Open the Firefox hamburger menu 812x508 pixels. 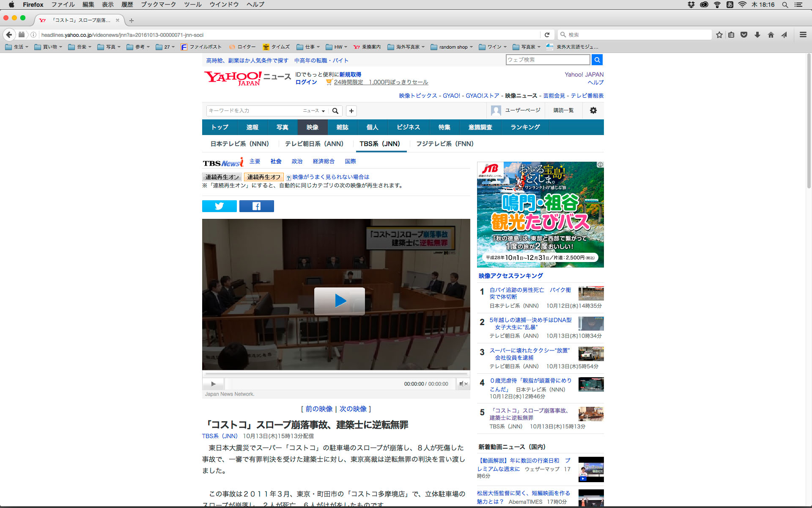point(803,35)
